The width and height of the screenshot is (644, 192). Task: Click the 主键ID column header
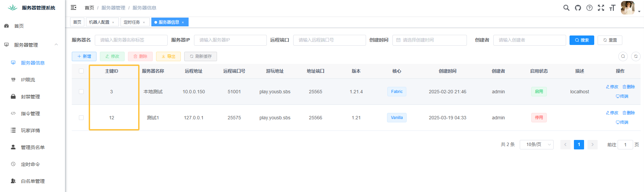(112, 71)
